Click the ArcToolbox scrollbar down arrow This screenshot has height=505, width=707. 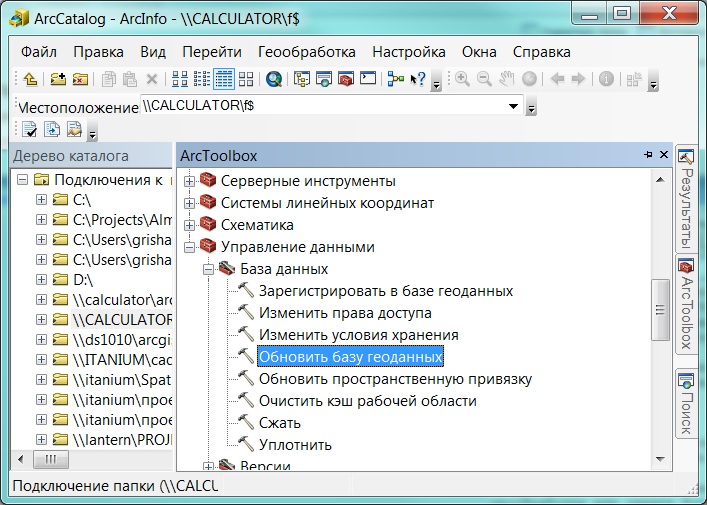pos(660,459)
